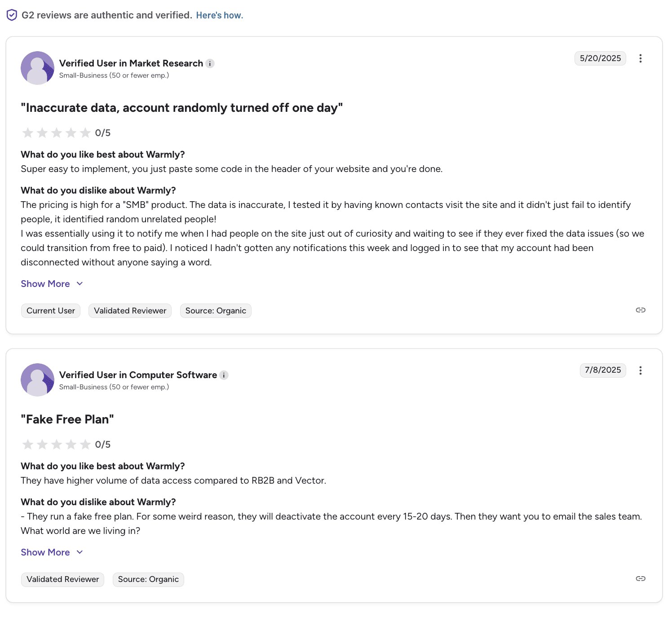Click the Inaccurate data review title

tap(181, 108)
